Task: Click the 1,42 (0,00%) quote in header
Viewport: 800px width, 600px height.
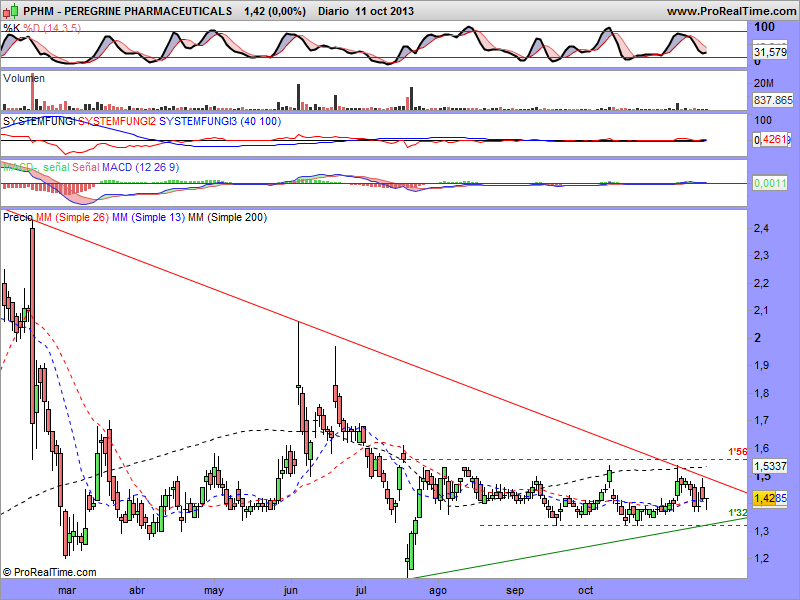Action: (x=275, y=11)
